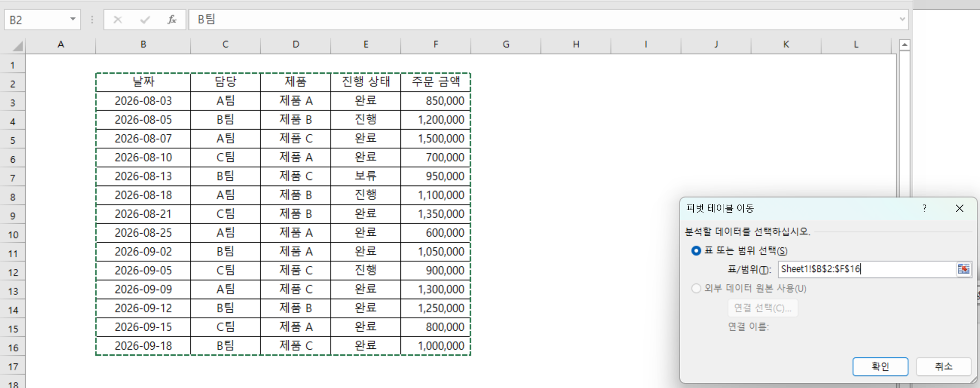Expand the formula bar
The width and height of the screenshot is (980, 388).
(x=902, y=20)
